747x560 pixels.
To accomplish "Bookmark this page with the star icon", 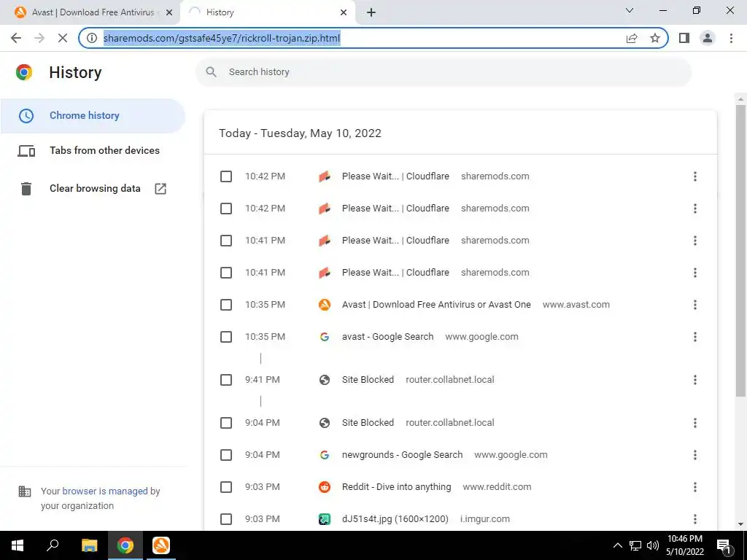I will 655,38.
